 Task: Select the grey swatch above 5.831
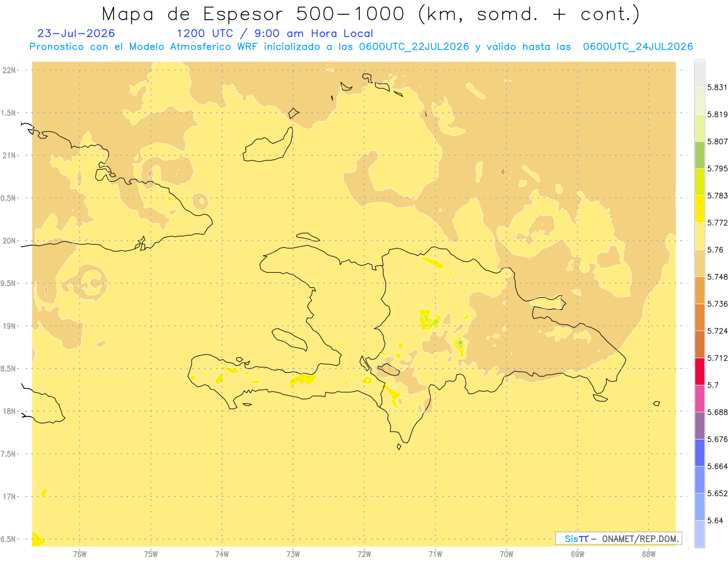(x=699, y=73)
